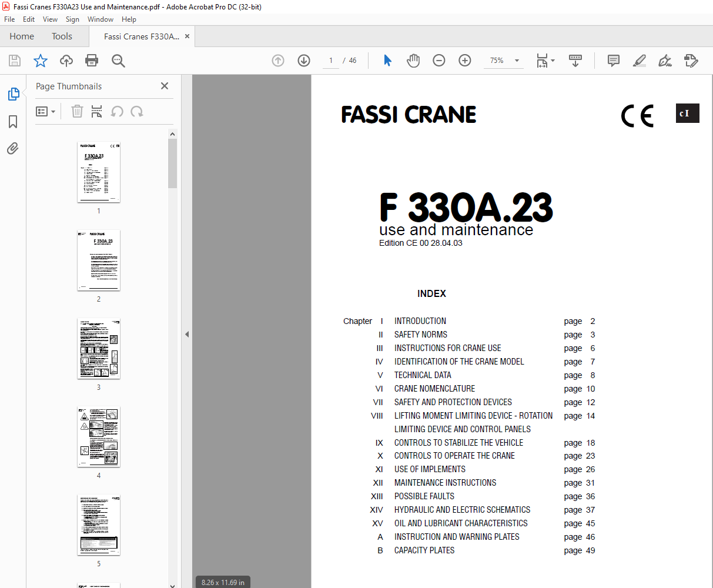Screen dimensions: 713x588
Task: Print the document using the printer icon
Action: pyautogui.click(x=92, y=61)
